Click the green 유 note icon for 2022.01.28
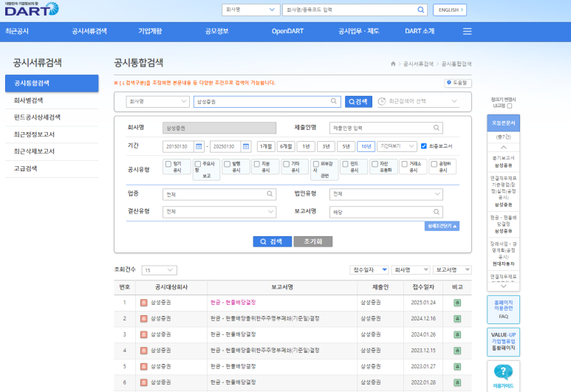 pyautogui.click(x=457, y=382)
